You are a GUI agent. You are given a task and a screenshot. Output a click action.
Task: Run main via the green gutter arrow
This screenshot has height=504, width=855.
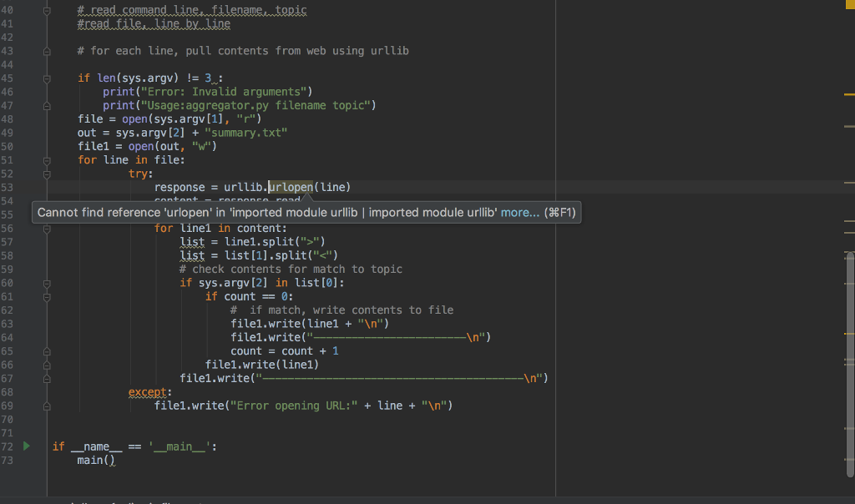pyautogui.click(x=26, y=446)
